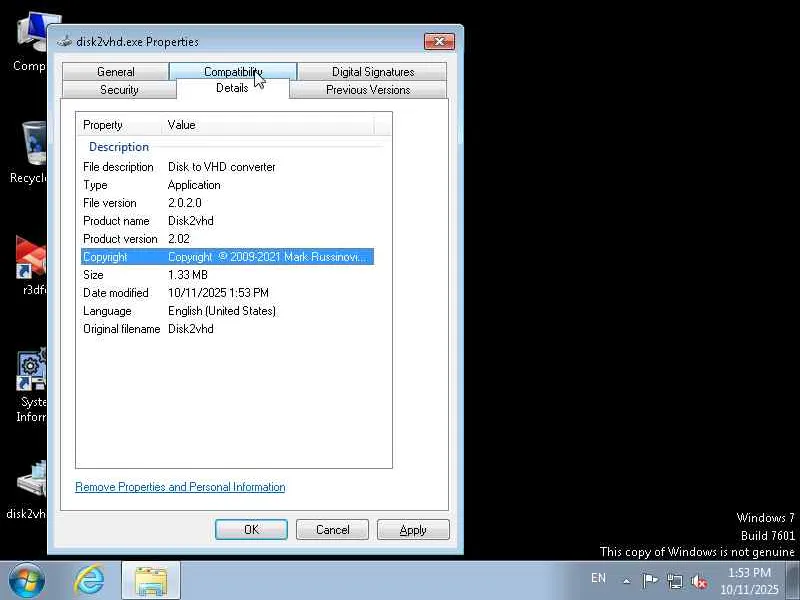Open the Compatibility tab
Viewport: 800px width, 600px height.
click(233, 72)
